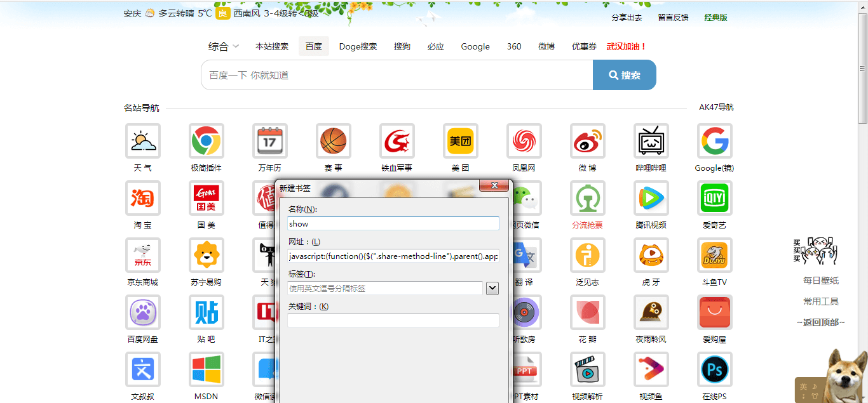This screenshot has height=403, width=868.
Task: Open the 标签 tags dropdown arrow
Action: coord(492,288)
